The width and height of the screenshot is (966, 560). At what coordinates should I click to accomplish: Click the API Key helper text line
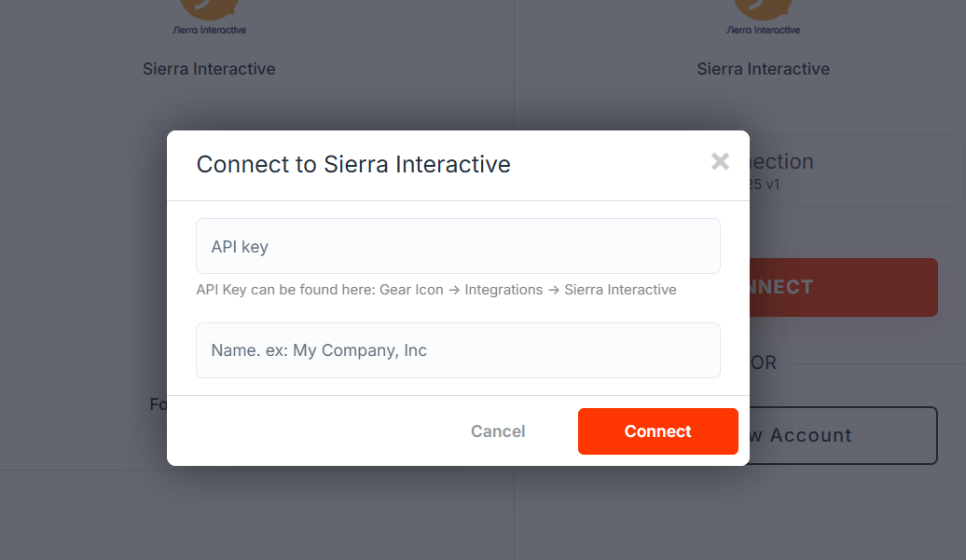click(x=436, y=290)
